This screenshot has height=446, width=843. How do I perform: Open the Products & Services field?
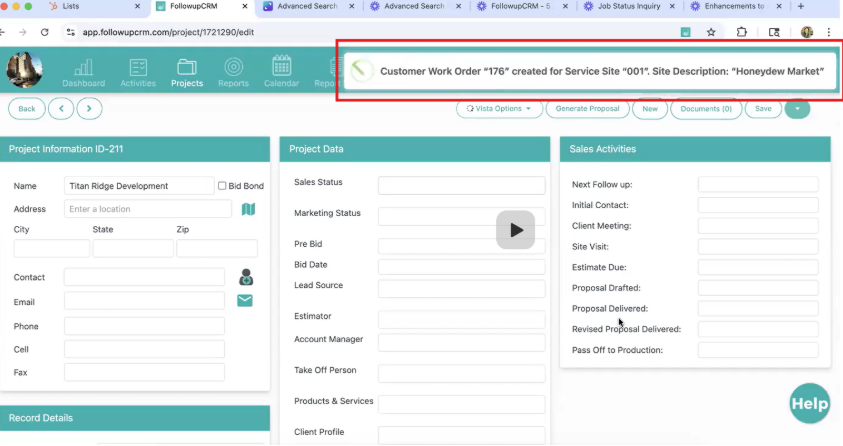click(x=461, y=404)
